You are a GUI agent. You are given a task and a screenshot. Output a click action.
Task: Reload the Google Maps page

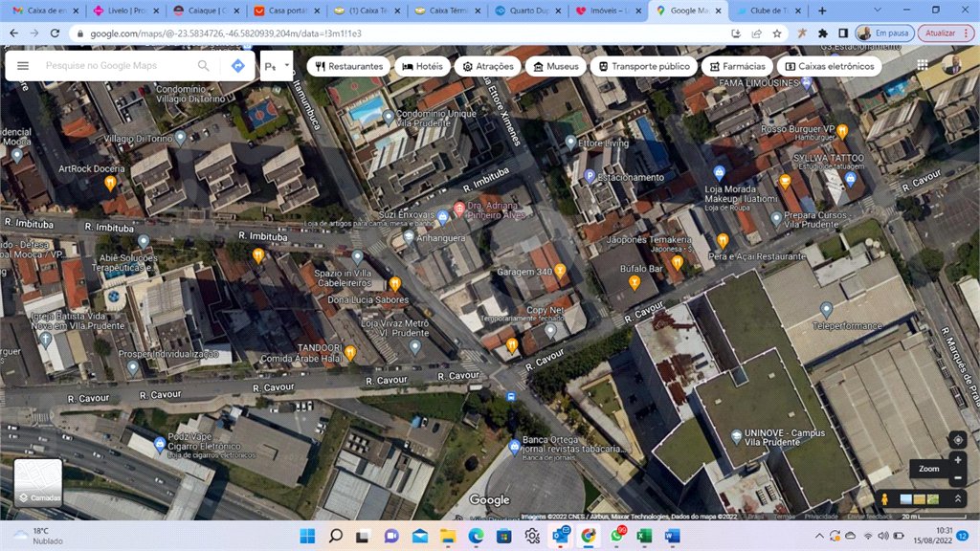click(55, 33)
